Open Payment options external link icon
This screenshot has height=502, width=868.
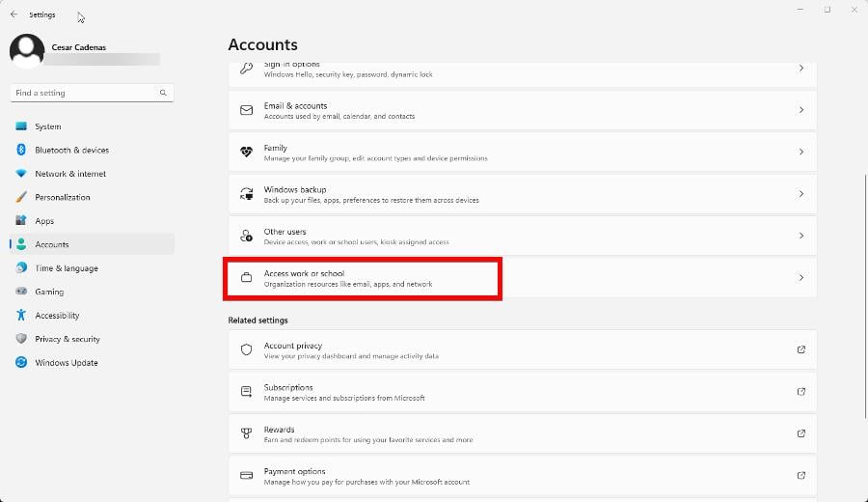pyautogui.click(x=801, y=475)
